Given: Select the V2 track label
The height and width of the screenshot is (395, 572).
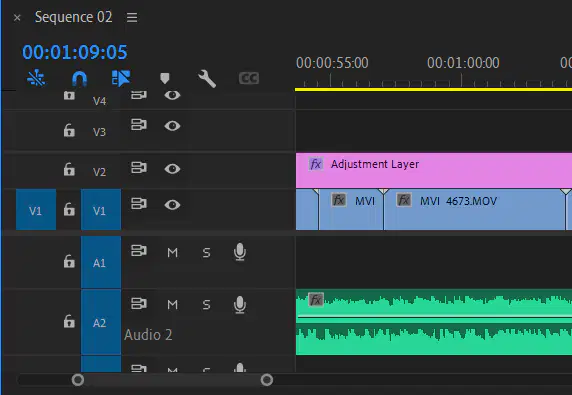Looking at the screenshot, I should pyautogui.click(x=99, y=172).
